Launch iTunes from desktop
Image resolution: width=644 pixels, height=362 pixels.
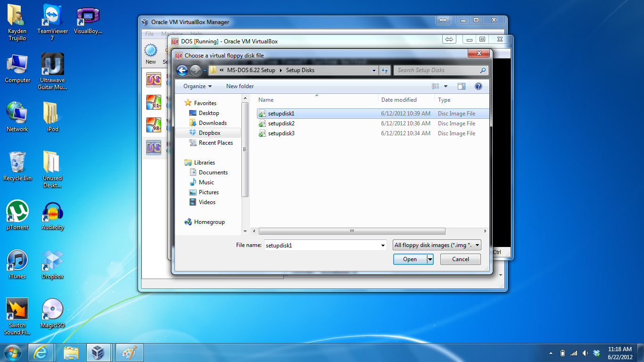pos(17,264)
